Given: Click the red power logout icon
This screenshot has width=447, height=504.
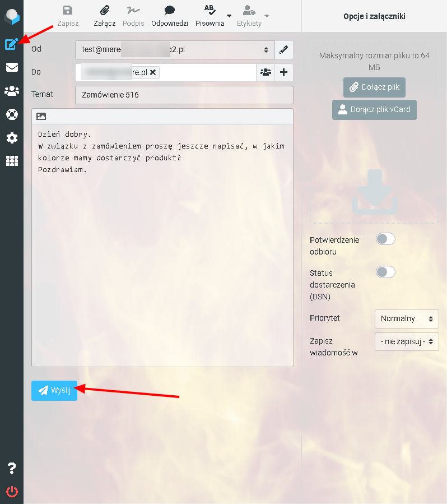Looking at the screenshot, I should [x=12, y=492].
